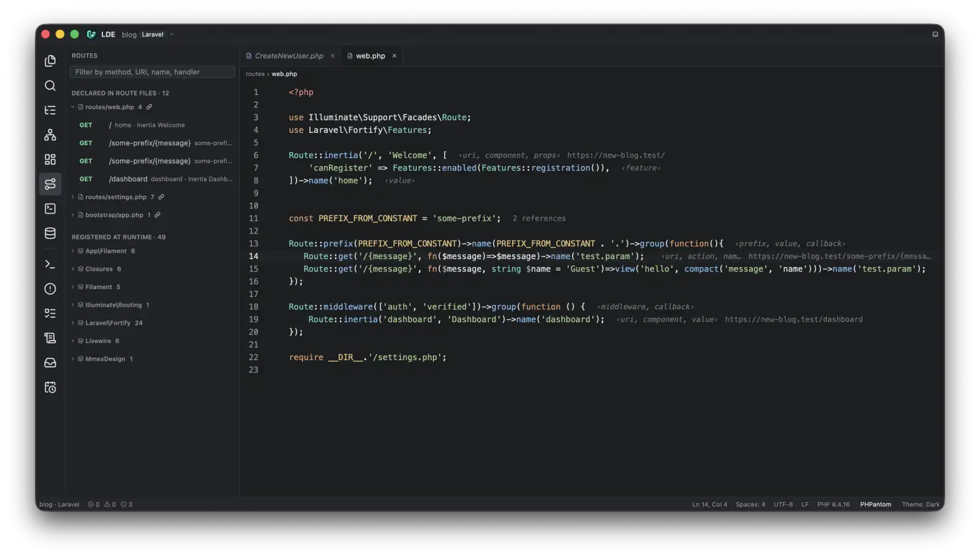
Task: Open the scheduled calendar clock icon
Action: [x=50, y=387]
